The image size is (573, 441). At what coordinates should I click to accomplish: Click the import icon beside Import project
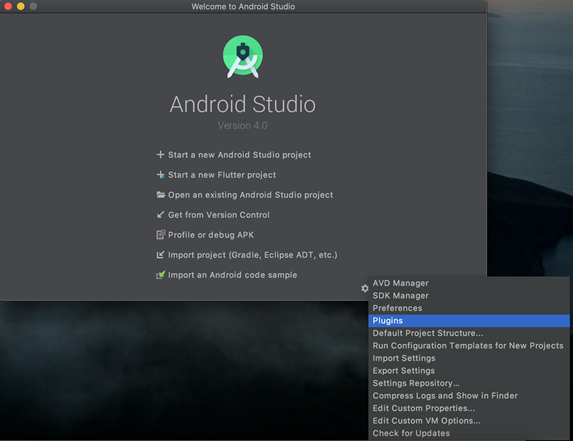(x=160, y=255)
